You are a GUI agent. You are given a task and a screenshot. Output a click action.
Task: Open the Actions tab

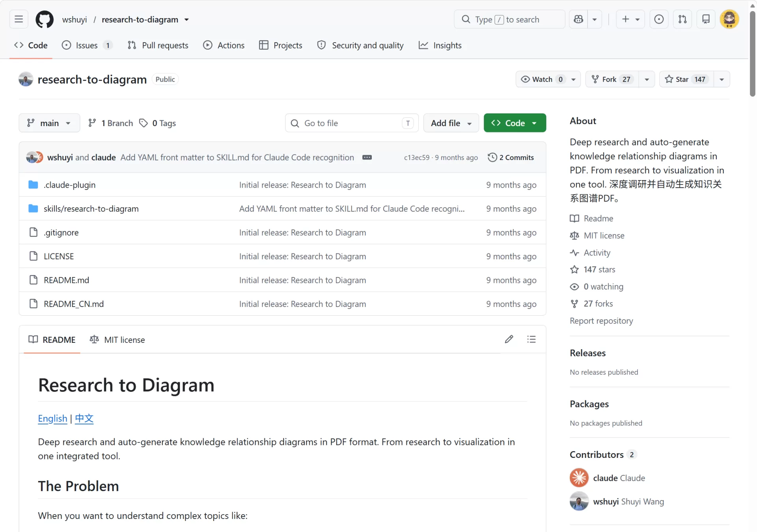[x=224, y=45]
